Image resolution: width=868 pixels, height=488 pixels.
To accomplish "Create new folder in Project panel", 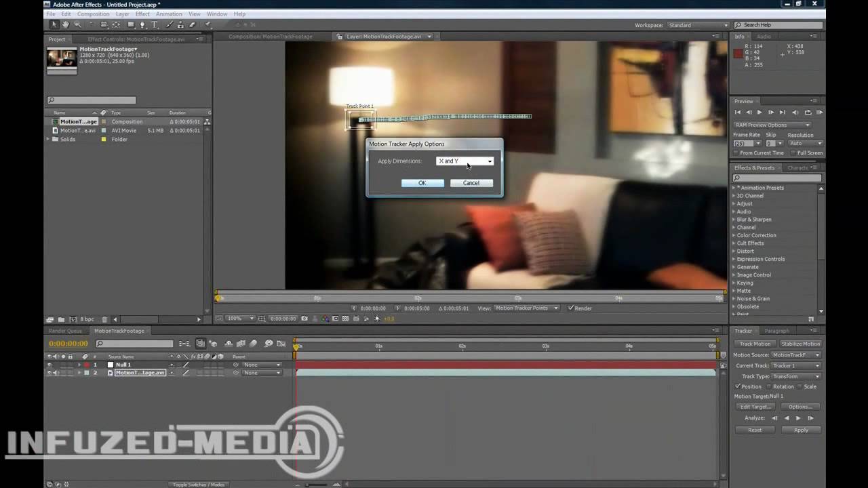I will 61,319.
